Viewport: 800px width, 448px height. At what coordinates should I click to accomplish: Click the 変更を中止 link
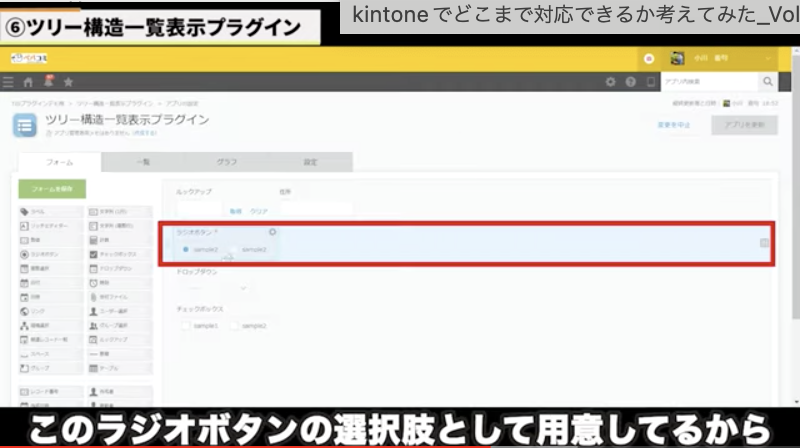(x=672, y=125)
